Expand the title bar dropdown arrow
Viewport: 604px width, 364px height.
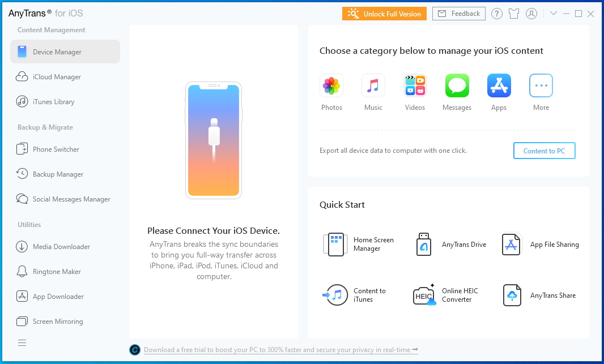pos(554,14)
